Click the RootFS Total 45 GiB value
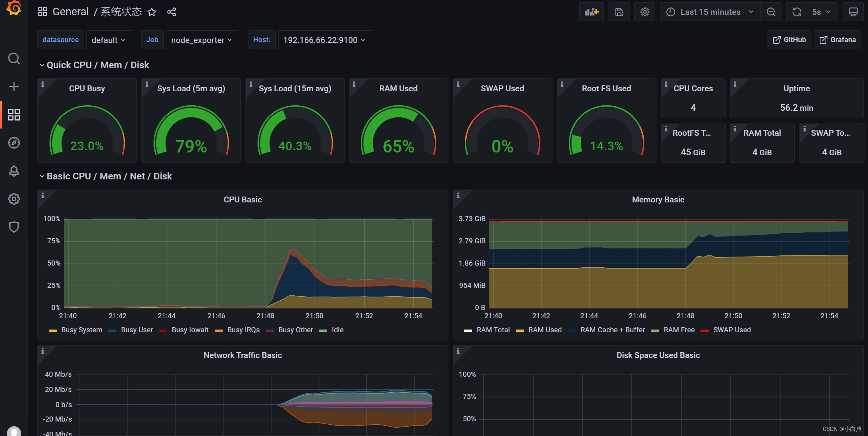Screen dimensions: 868x436 pyautogui.click(x=693, y=152)
